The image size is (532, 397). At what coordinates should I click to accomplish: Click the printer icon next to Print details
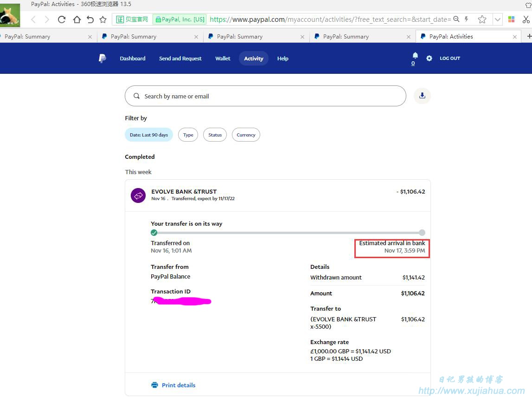pos(154,385)
